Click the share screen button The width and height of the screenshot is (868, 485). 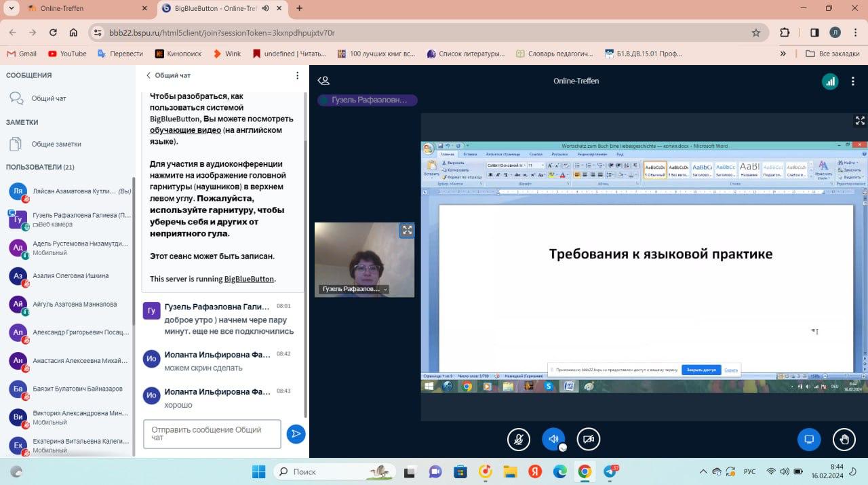[x=809, y=440]
